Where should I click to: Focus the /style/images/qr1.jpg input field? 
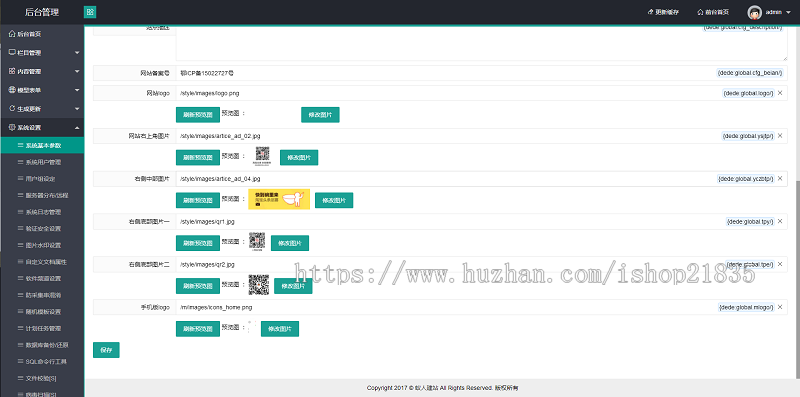(481, 221)
